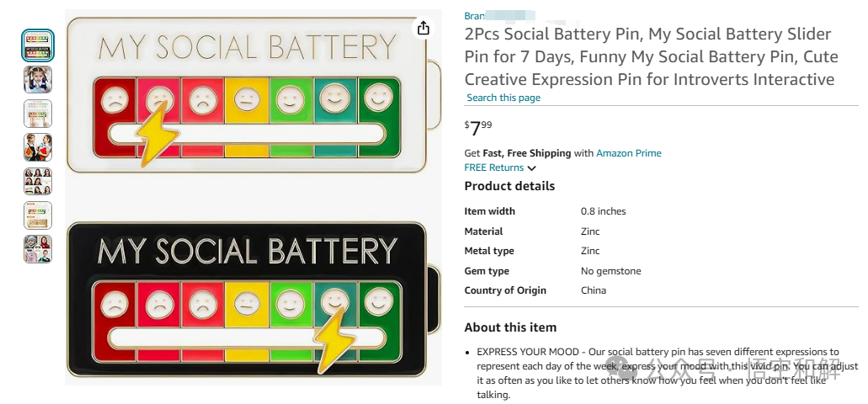Open the Brand link above the title
The height and width of the screenshot is (404, 868).
tap(499, 16)
